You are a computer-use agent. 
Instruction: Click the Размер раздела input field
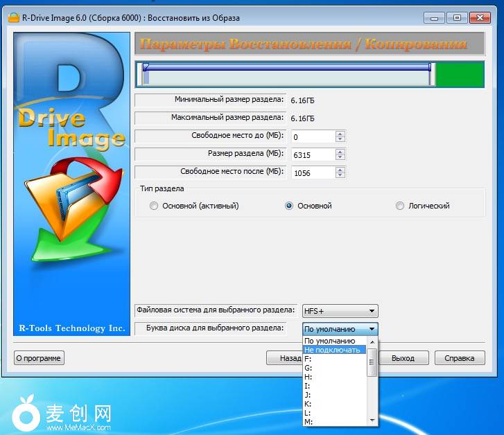tap(313, 154)
